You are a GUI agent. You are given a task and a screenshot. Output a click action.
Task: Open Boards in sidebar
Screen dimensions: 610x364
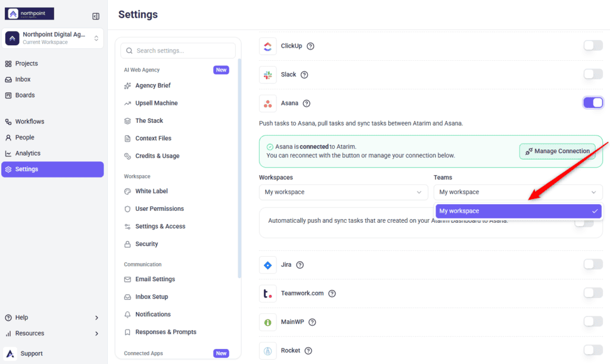coord(25,95)
